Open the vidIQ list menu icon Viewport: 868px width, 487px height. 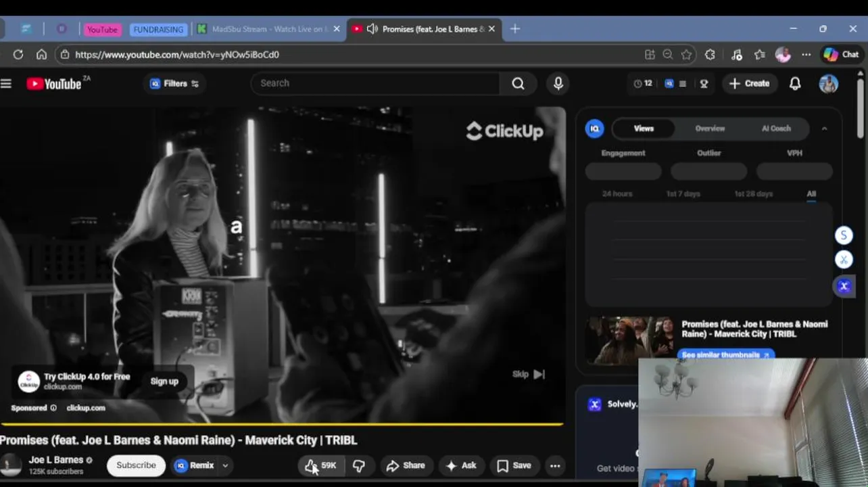click(x=683, y=83)
